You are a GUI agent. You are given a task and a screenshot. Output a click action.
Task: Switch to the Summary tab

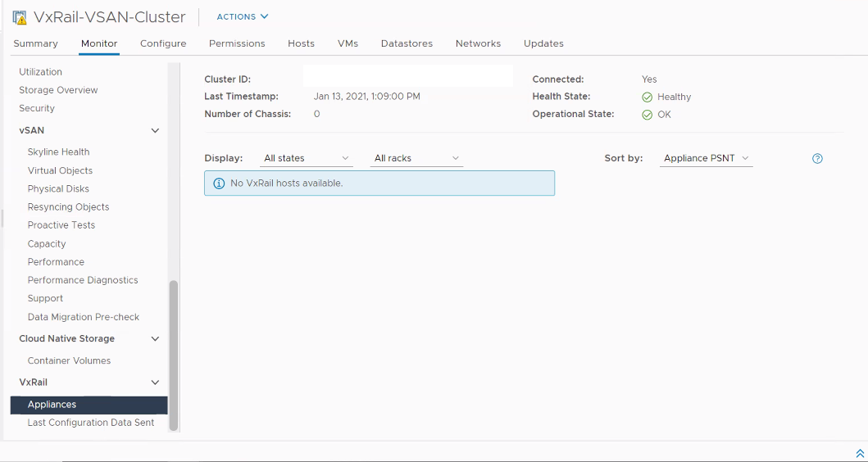pos(36,43)
